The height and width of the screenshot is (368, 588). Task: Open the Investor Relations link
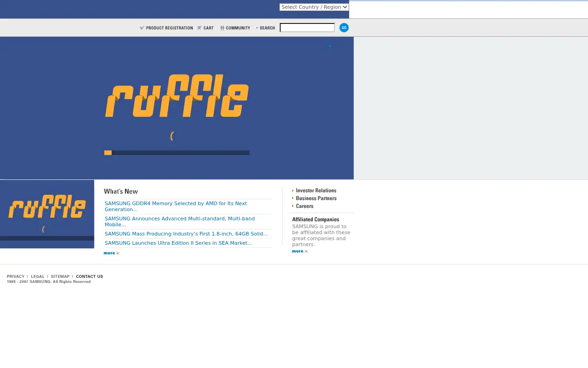[316, 190]
